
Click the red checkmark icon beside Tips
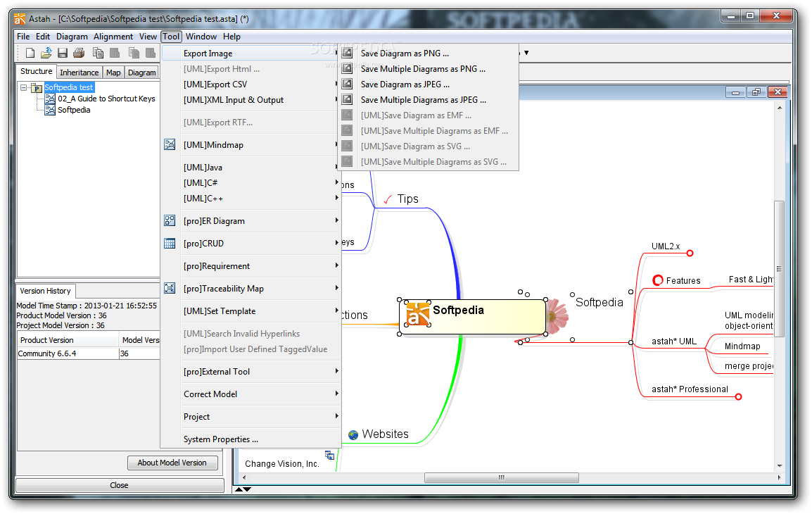click(388, 199)
